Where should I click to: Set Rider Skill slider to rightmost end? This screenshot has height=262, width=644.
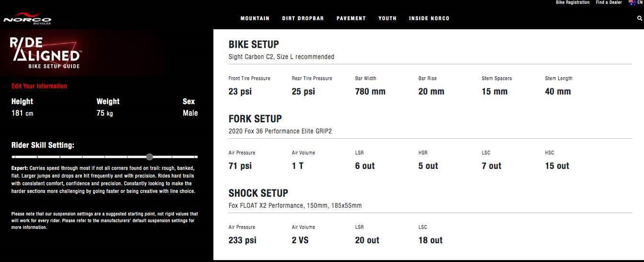pos(196,157)
